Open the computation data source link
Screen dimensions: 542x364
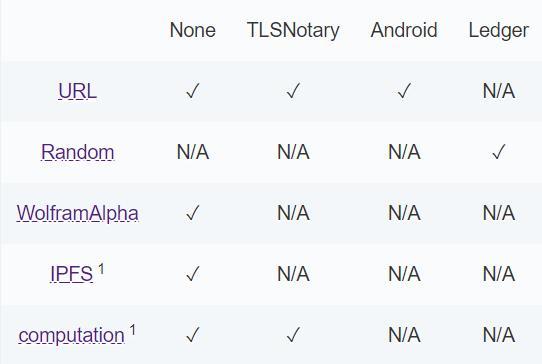point(72,335)
